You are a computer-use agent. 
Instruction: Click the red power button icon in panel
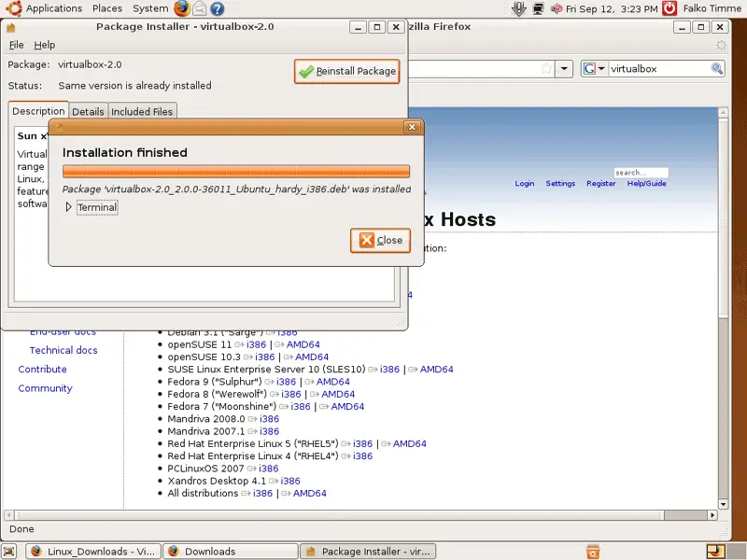tap(669, 8)
